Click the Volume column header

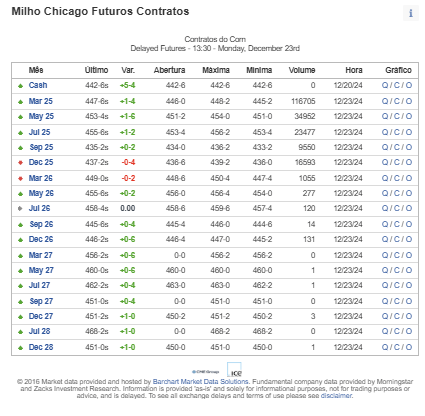[x=302, y=70]
